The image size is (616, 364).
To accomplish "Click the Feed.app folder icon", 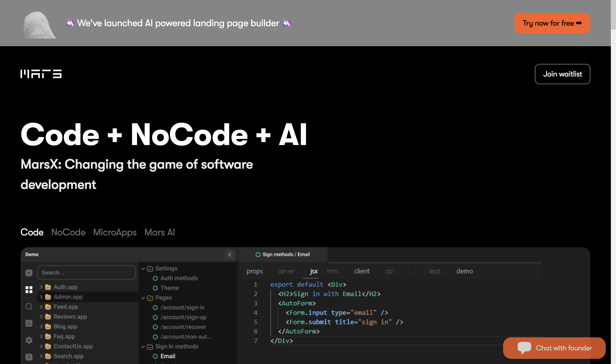I will (48, 307).
